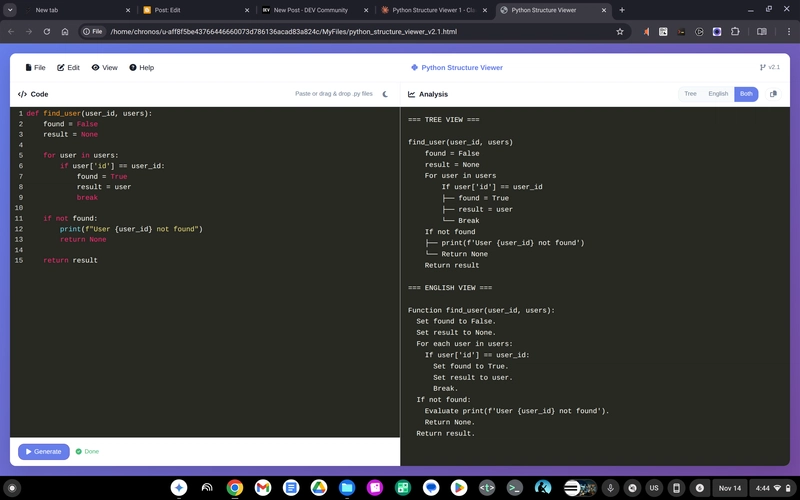Screen dimensions: 800x500
Task: Expand the View menu
Action: (105, 68)
